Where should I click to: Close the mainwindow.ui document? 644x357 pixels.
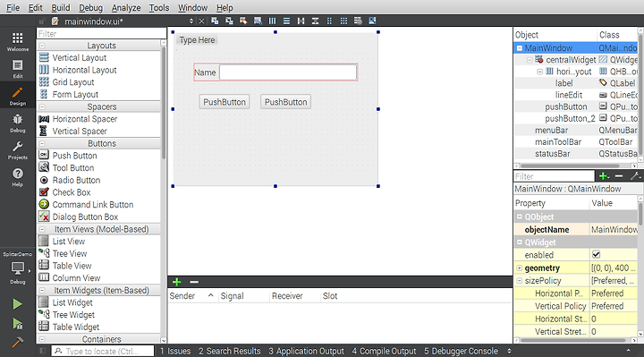201,21
